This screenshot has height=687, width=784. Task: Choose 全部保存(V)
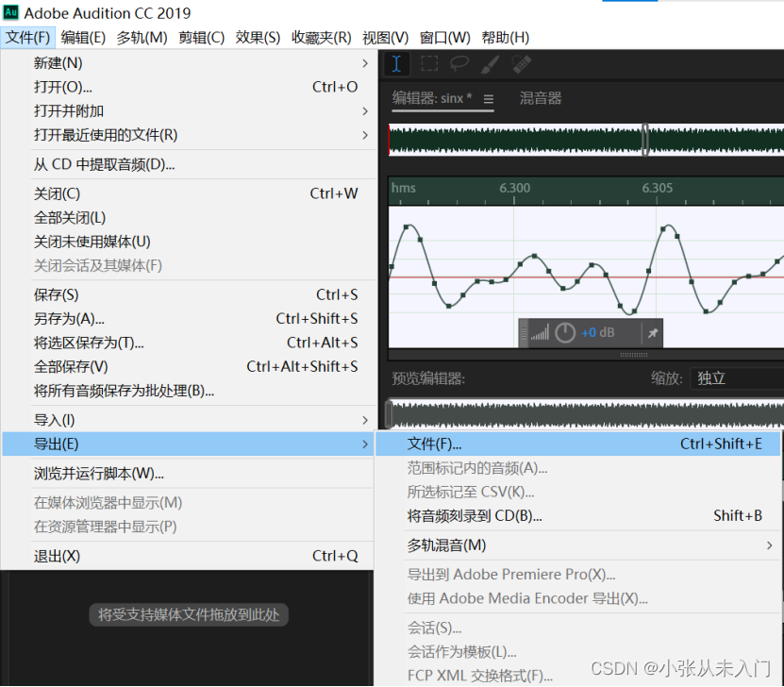click(x=188, y=367)
